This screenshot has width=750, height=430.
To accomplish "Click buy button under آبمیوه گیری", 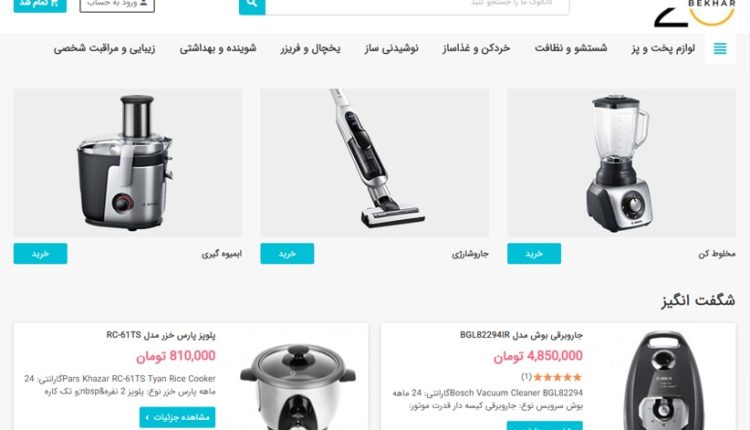I will (x=40, y=254).
